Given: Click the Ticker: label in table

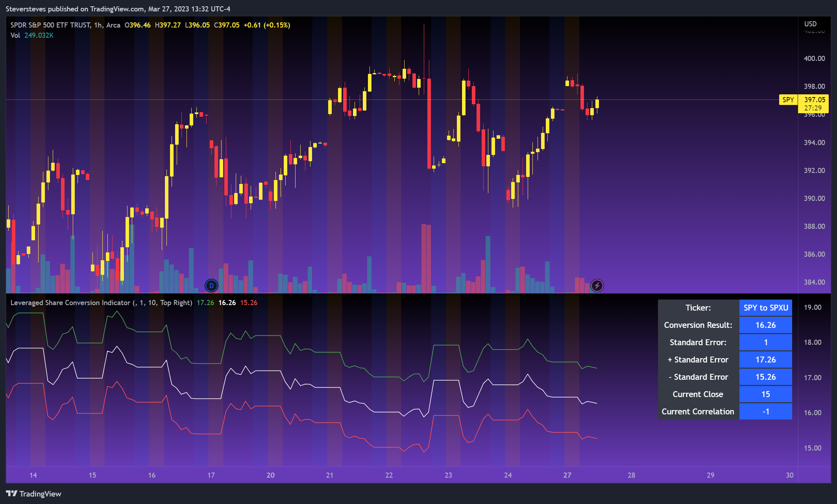Looking at the screenshot, I should pyautogui.click(x=698, y=308).
